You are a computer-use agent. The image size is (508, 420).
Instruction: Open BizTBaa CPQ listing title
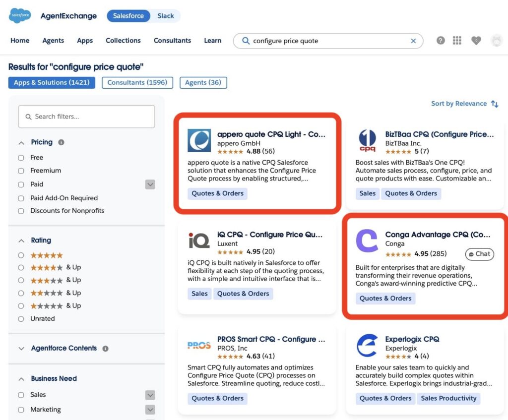[440, 134]
